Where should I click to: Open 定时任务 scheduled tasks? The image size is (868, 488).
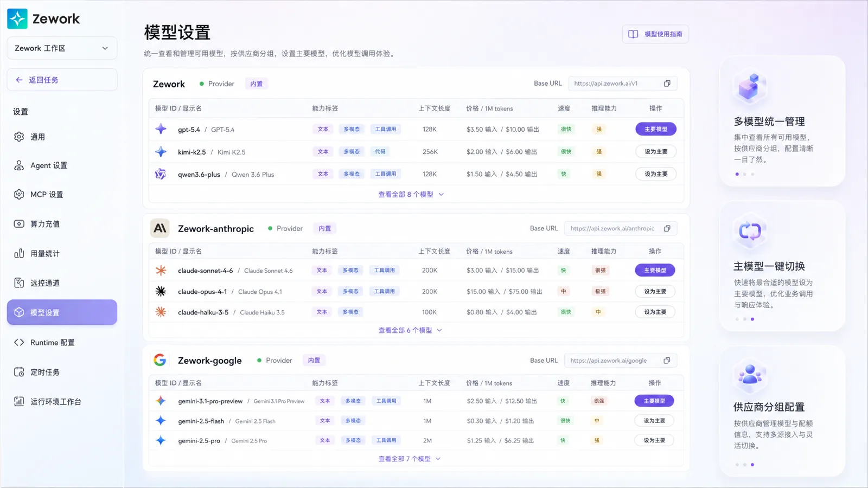pyautogui.click(x=62, y=372)
